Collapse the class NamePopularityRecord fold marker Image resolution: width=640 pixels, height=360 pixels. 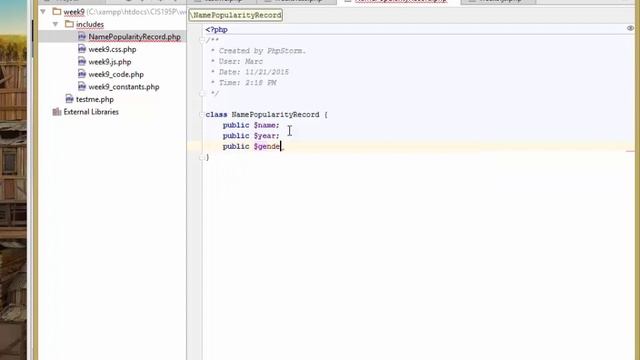pyautogui.click(x=202, y=115)
